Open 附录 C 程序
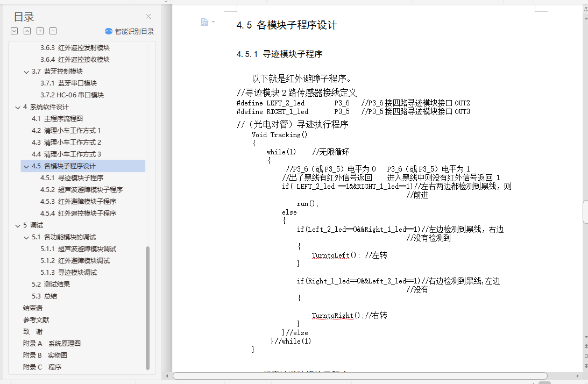 coord(42,367)
